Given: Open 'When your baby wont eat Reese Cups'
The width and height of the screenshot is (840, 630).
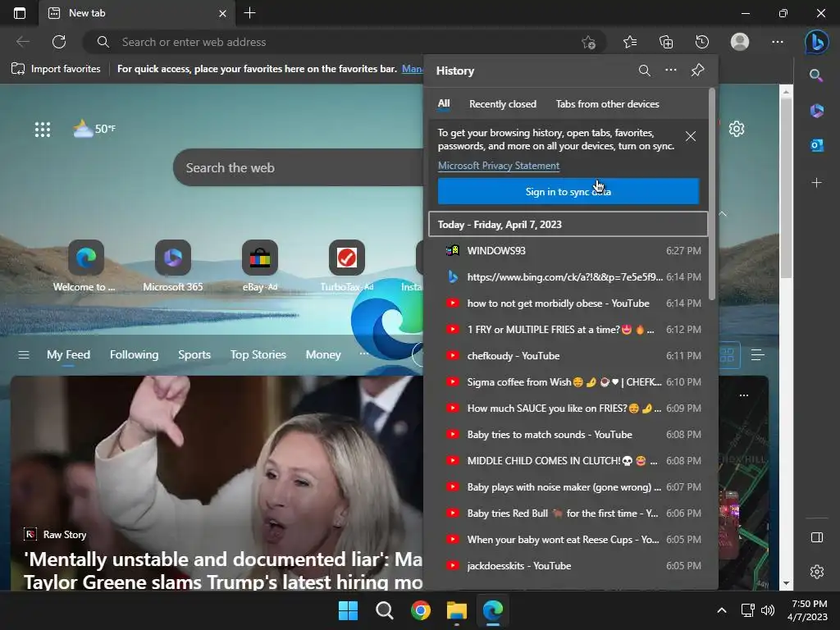Looking at the screenshot, I should [x=568, y=539].
